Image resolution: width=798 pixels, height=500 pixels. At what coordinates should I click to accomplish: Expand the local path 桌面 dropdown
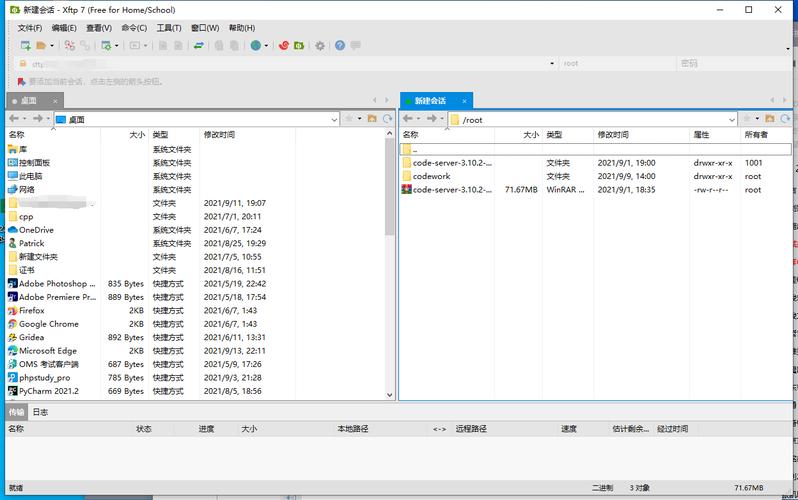tap(334, 120)
